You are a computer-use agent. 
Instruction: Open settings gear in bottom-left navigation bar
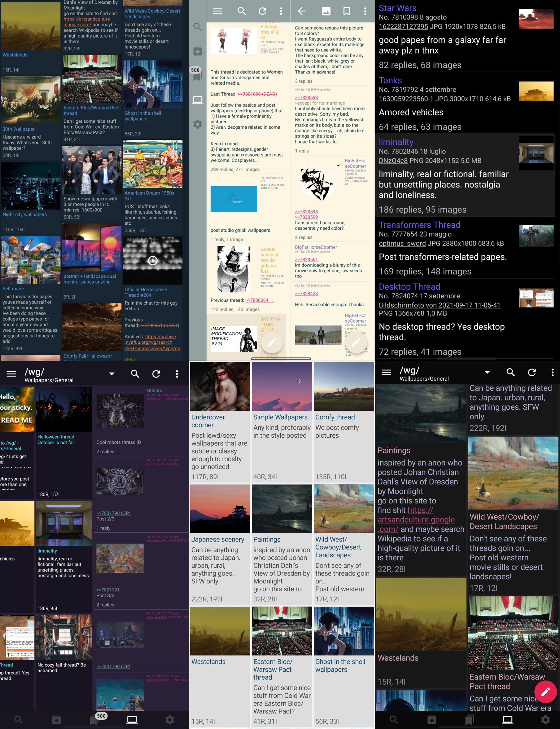click(170, 720)
